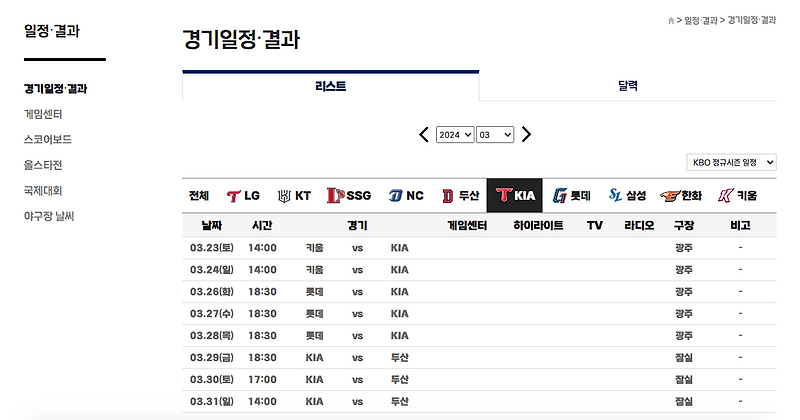Viewport: 800px width, 420px height.
Task: Click KIA team in 03.31 row
Action: (314, 402)
